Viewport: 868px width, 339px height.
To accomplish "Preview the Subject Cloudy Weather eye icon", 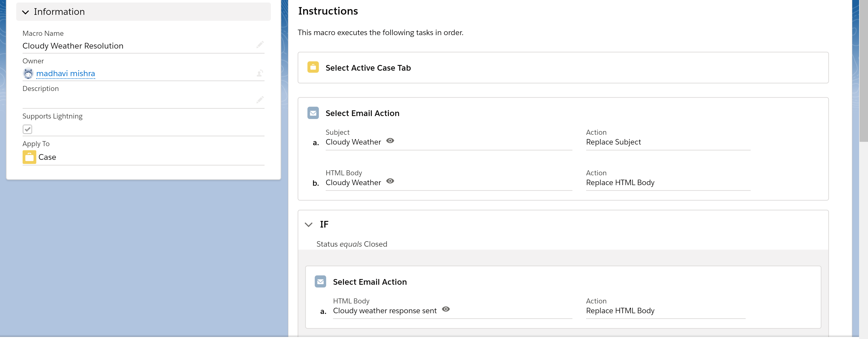I will tap(390, 141).
